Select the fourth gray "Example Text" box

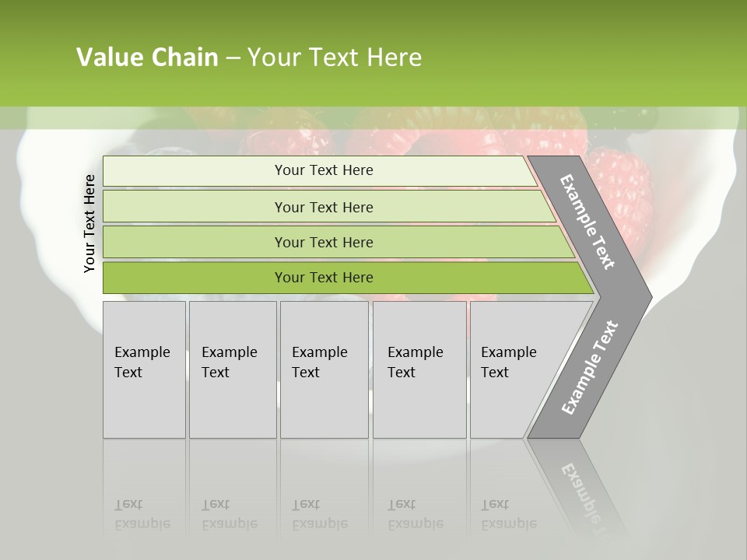click(x=419, y=369)
